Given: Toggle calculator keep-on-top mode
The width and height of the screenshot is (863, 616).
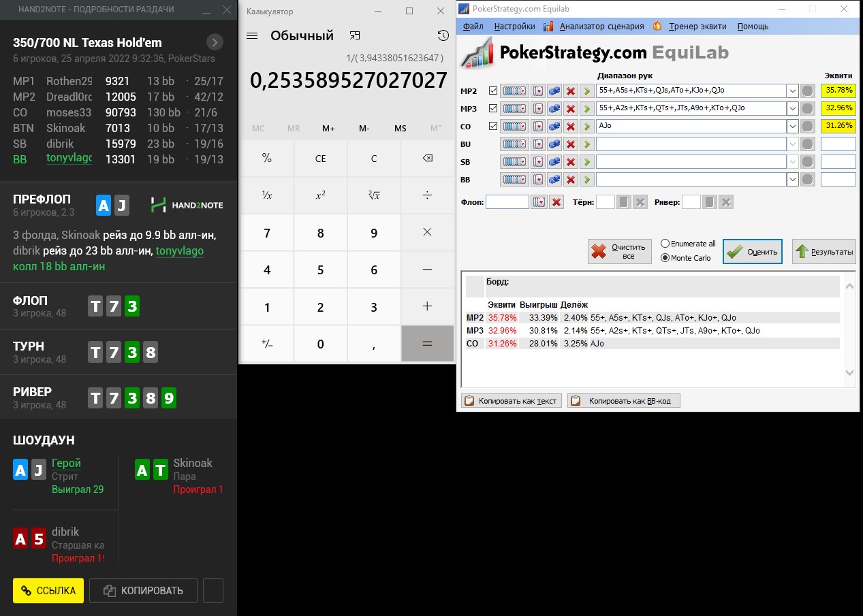Looking at the screenshot, I should coord(354,35).
